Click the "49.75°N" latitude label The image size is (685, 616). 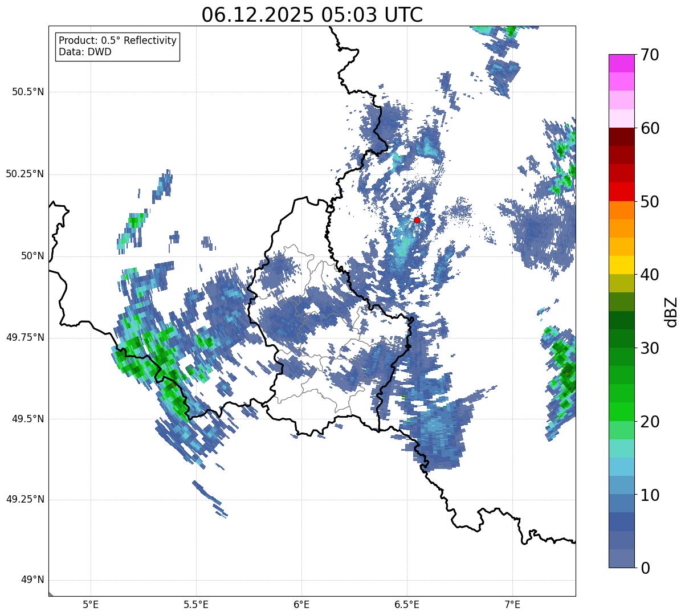pos(25,337)
